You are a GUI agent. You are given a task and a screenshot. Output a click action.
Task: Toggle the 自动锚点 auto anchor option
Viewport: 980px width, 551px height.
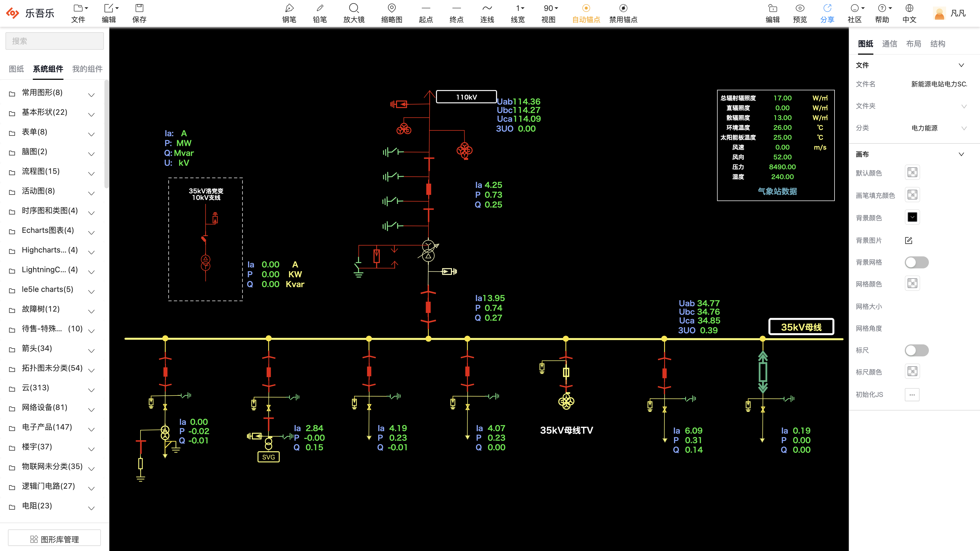586,8
